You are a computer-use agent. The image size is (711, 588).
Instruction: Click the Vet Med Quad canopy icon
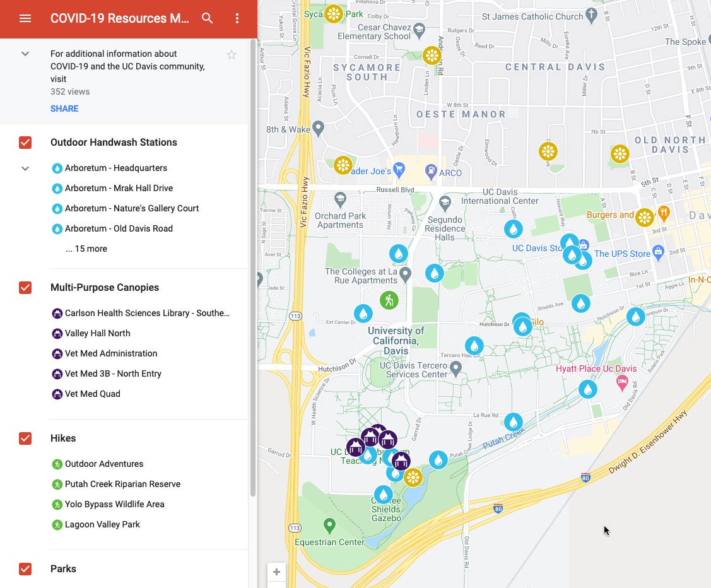coord(57,394)
